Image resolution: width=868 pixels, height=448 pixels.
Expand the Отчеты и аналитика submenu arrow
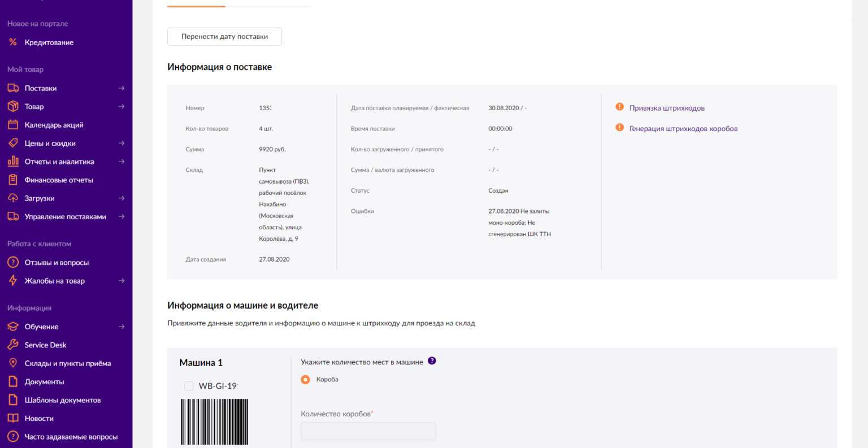point(121,162)
